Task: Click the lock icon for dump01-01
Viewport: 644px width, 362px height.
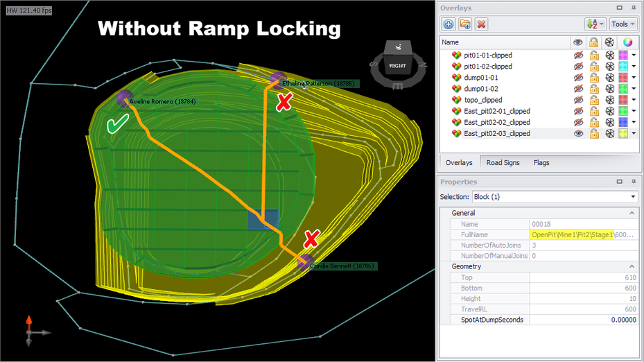Action: tap(594, 78)
